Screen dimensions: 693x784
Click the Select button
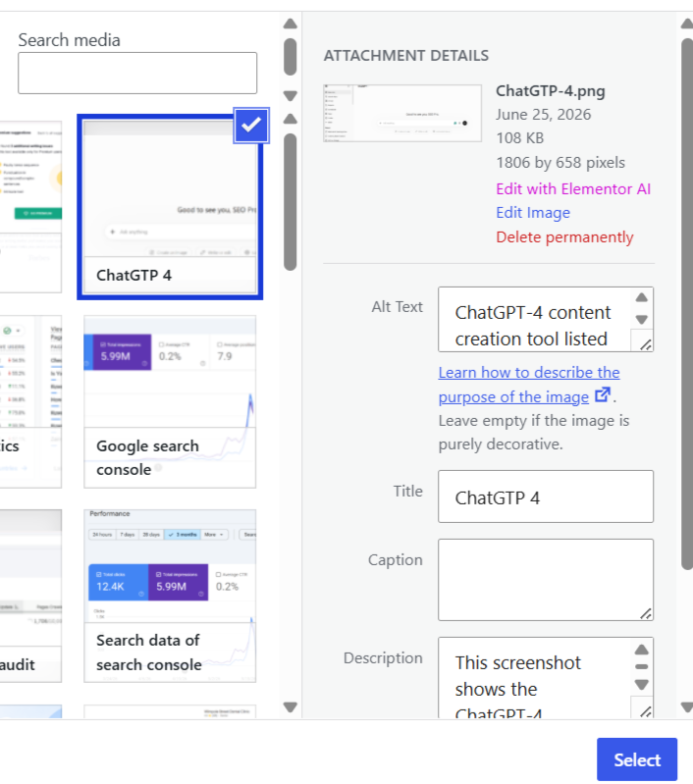point(637,759)
